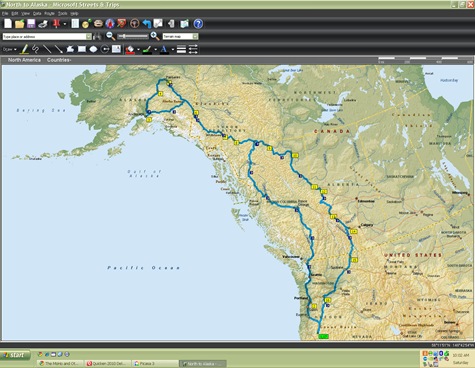Select the radius circle tool

tap(105, 49)
